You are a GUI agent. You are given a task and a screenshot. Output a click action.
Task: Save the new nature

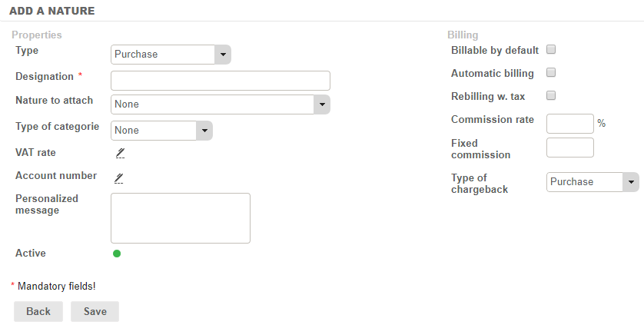(95, 311)
